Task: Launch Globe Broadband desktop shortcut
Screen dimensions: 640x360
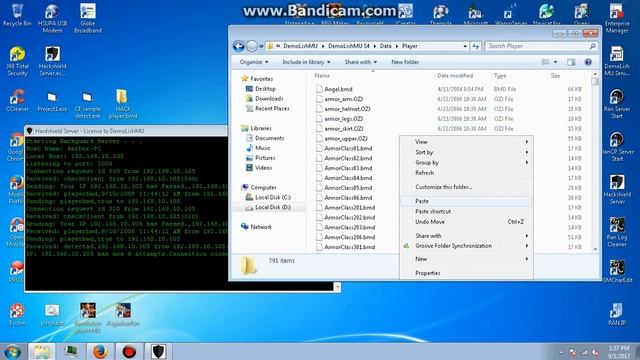Action: pos(88,18)
